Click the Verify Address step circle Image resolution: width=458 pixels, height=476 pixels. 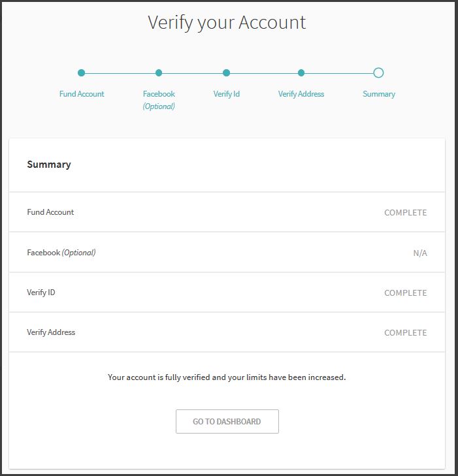pos(301,73)
